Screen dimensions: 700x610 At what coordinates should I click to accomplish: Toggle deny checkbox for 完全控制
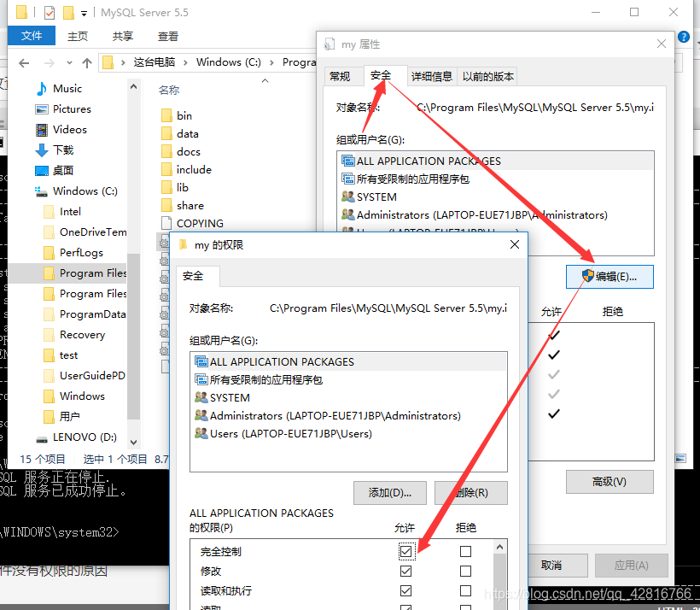pos(465,551)
